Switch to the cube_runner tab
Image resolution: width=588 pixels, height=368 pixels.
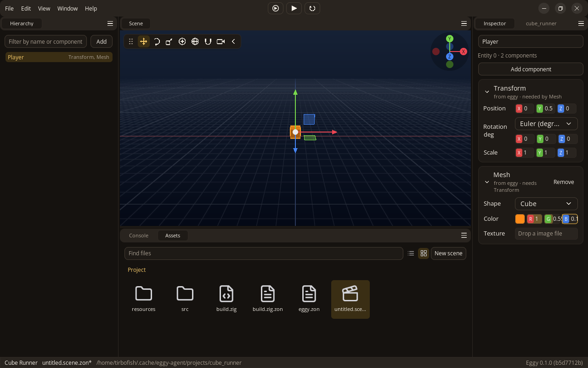[x=541, y=23]
